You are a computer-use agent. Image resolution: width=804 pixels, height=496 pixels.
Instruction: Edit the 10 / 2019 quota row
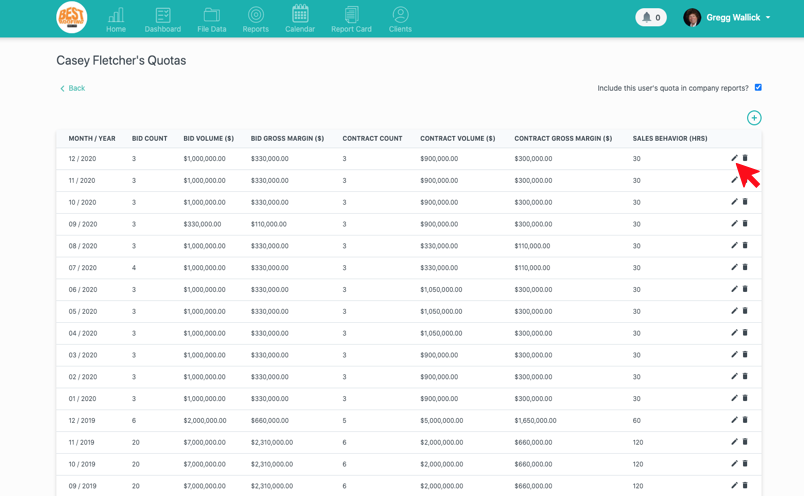(734, 463)
